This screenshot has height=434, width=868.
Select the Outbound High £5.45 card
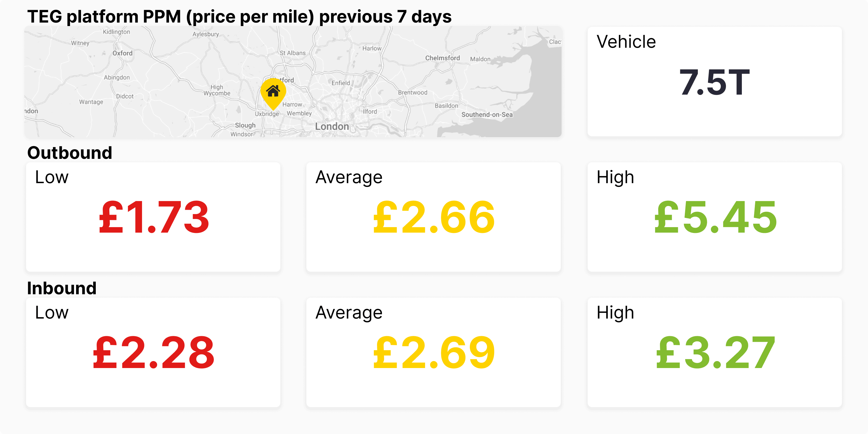(714, 217)
